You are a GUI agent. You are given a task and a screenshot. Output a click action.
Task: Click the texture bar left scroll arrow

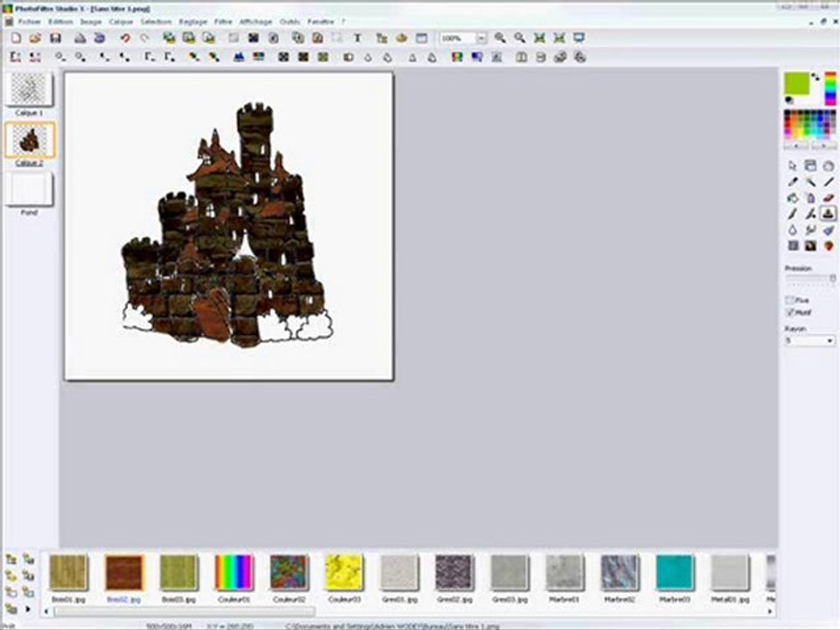pos(46,612)
